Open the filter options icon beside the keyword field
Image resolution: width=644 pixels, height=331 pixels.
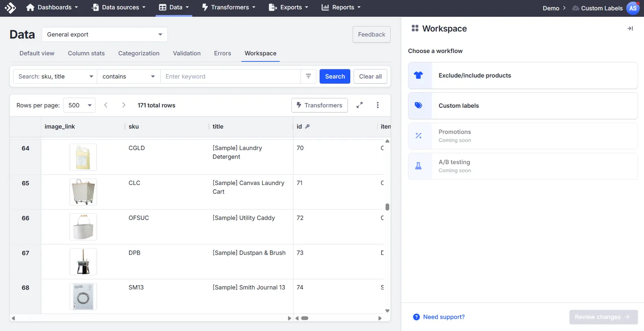pos(308,76)
